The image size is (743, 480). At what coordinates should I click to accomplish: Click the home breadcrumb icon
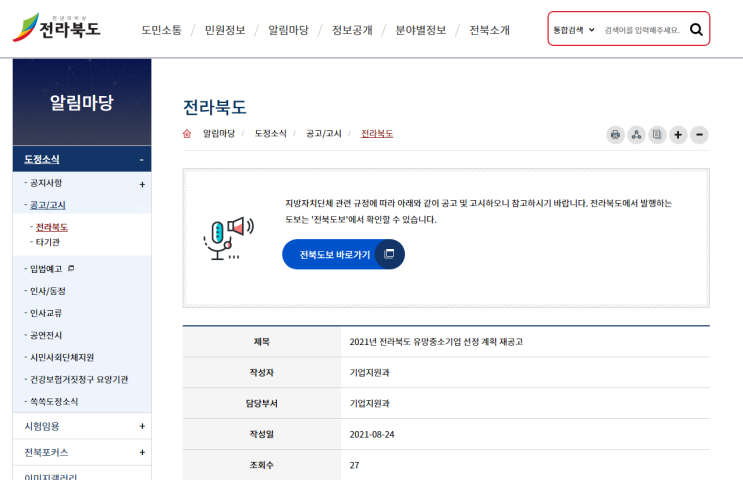click(187, 134)
